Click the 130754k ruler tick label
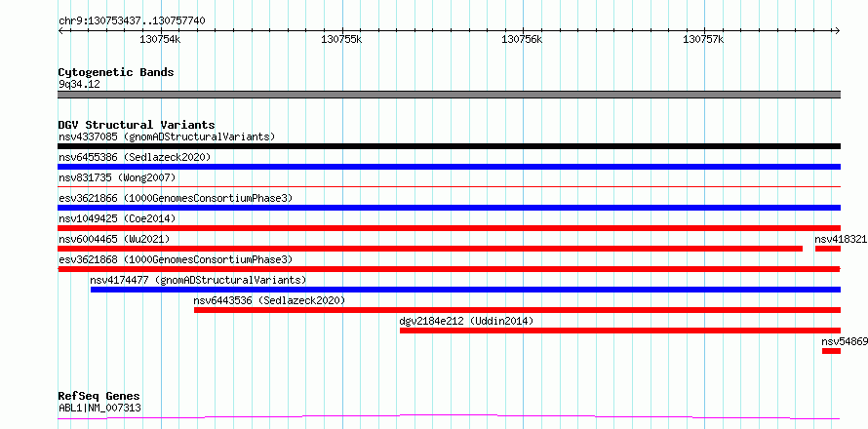868x429 pixels. (160, 40)
